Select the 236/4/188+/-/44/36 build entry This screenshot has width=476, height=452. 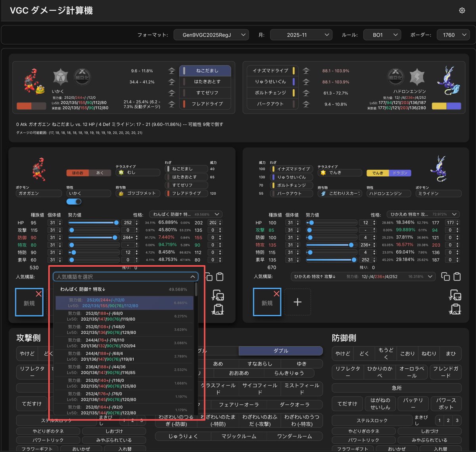click(x=124, y=370)
